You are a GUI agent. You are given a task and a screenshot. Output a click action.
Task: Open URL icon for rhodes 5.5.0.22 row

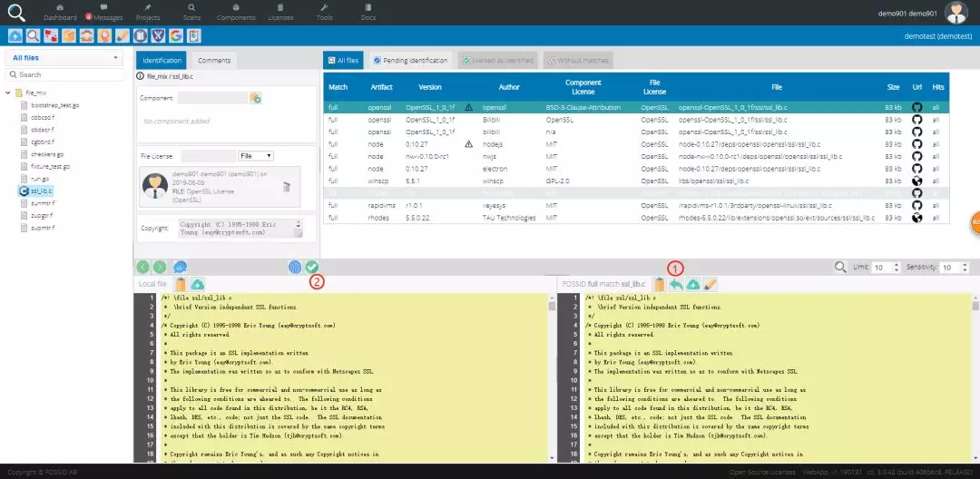click(916, 218)
